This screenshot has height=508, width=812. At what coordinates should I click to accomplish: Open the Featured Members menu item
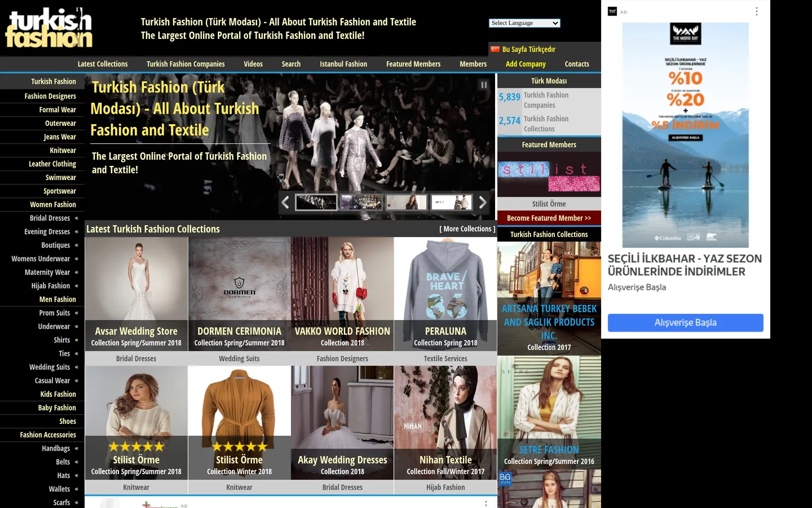pos(413,64)
